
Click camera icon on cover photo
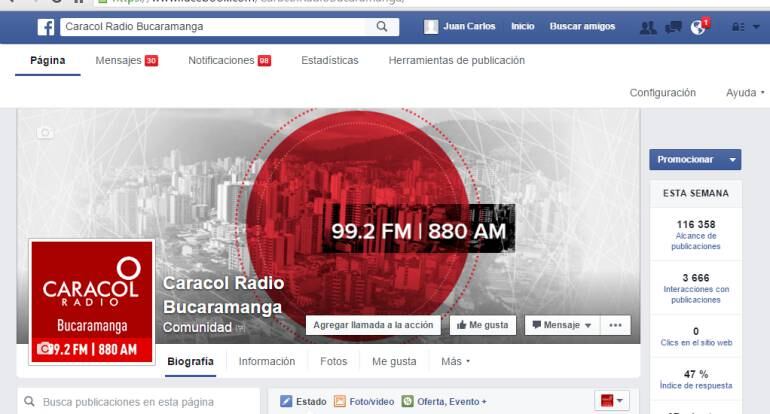pyautogui.click(x=44, y=132)
